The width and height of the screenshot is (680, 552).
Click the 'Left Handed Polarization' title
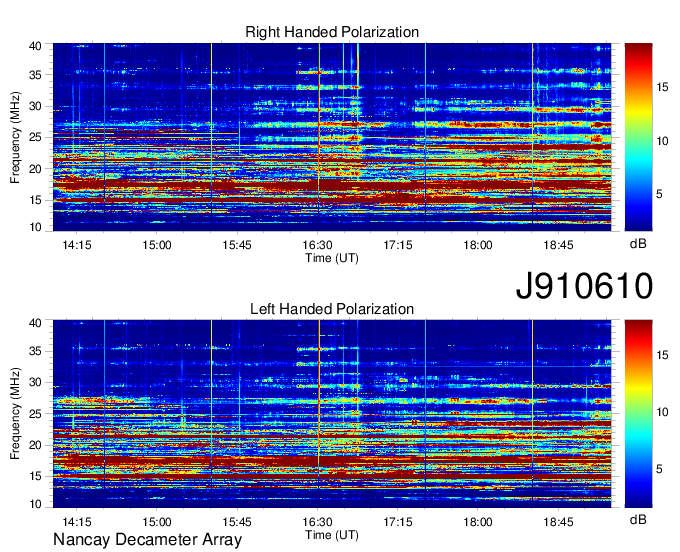tap(332, 309)
